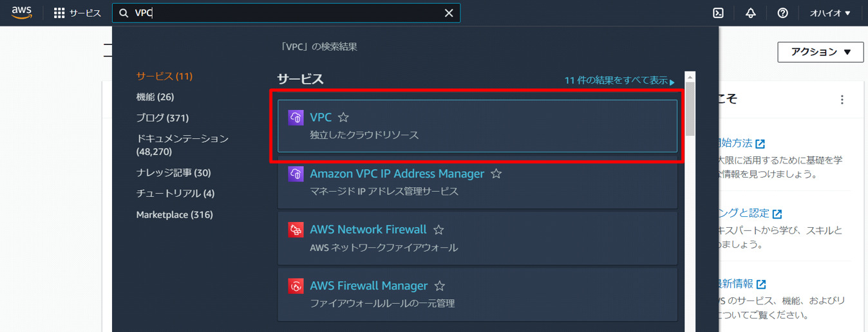Open the widget three-dot options menu

pyautogui.click(x=842, y=100)
